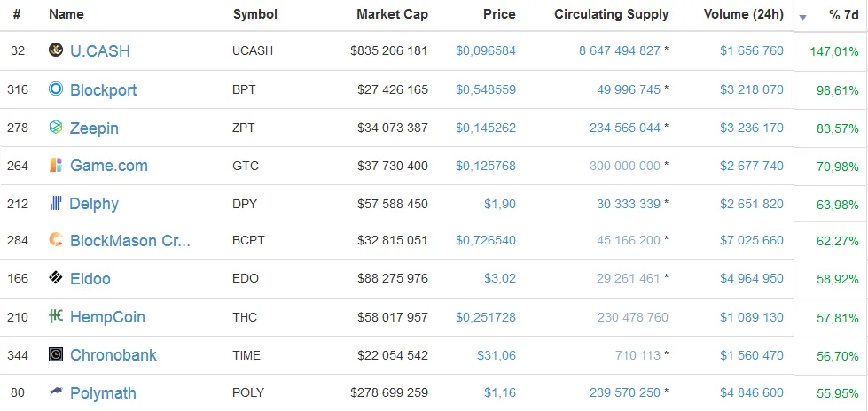Viewport: 868px width, 411px height.
Task: Click the Eidoo black diamond icon
Action: (x=56, y=277)
